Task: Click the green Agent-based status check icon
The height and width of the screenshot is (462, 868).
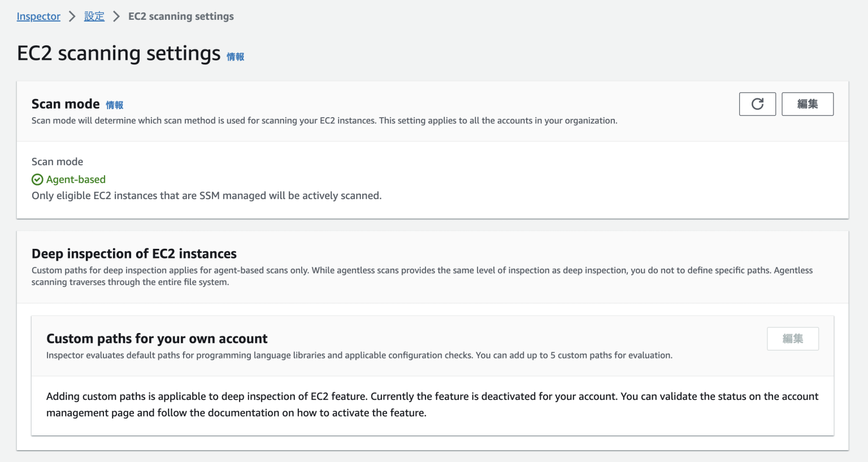Action: point(37,179)
